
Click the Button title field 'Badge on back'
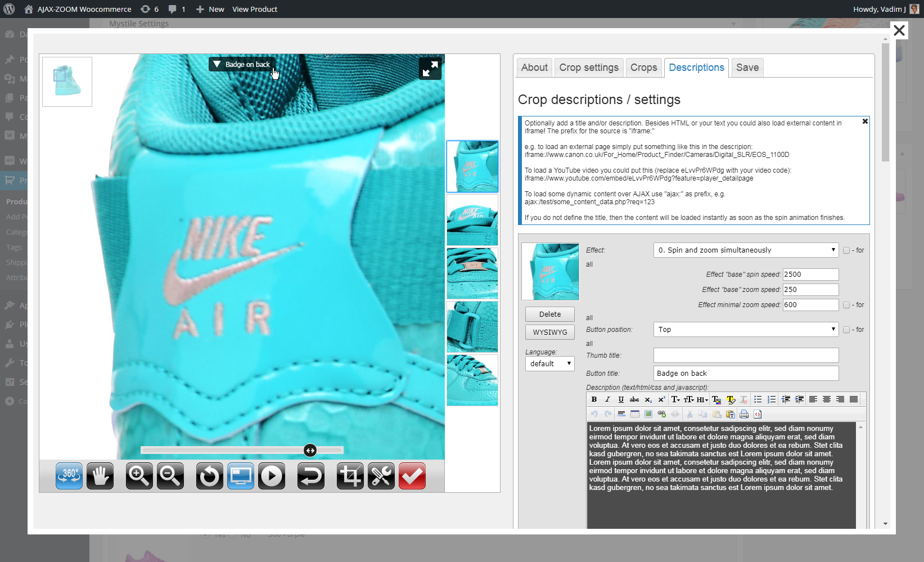(x=746, y=374)
